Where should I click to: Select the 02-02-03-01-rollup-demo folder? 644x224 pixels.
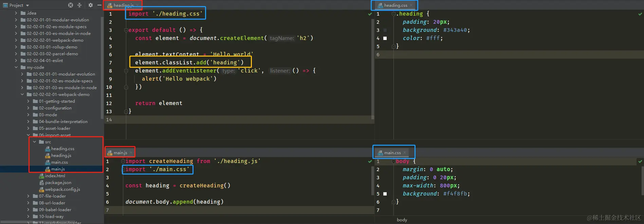(52, 47)
